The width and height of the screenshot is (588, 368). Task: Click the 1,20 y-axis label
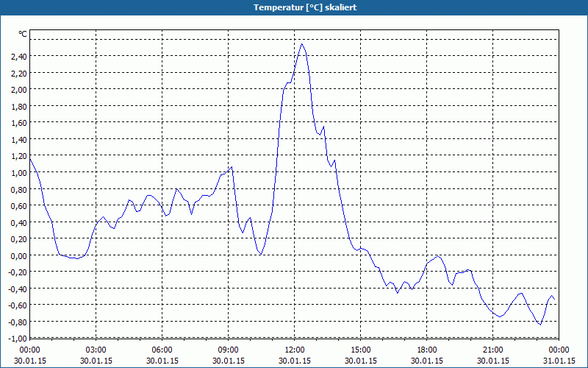(x=19, y=156)
